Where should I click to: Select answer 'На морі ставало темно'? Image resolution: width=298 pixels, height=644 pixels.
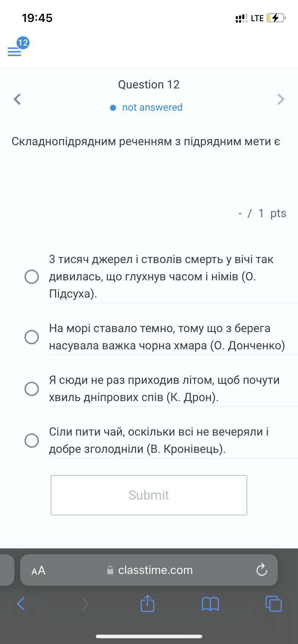coord(32,337)
